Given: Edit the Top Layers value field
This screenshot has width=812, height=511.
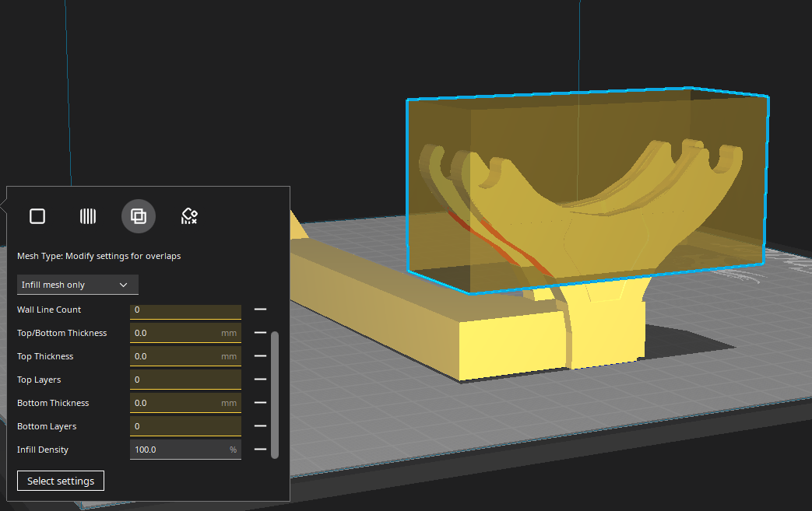Looking at the screenshot, I should (x=185, y=379).
